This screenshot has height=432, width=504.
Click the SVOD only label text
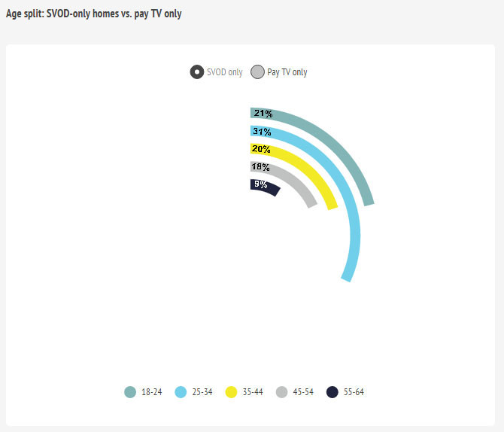click(225, 72)
